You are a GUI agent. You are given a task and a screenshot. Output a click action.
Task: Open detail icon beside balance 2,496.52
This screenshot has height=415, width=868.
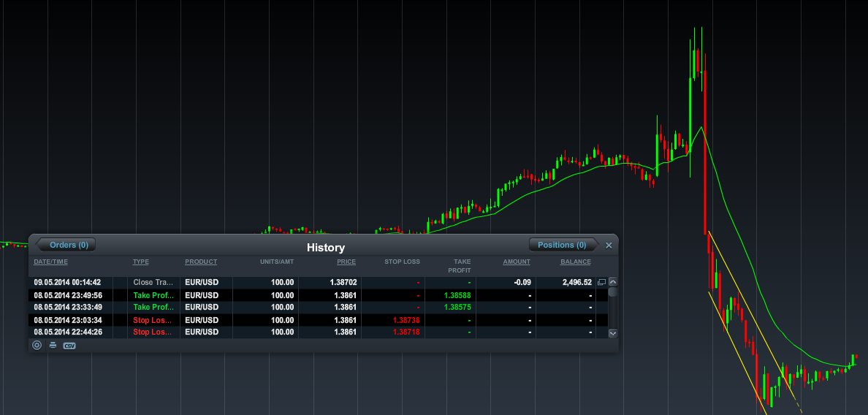602,282
